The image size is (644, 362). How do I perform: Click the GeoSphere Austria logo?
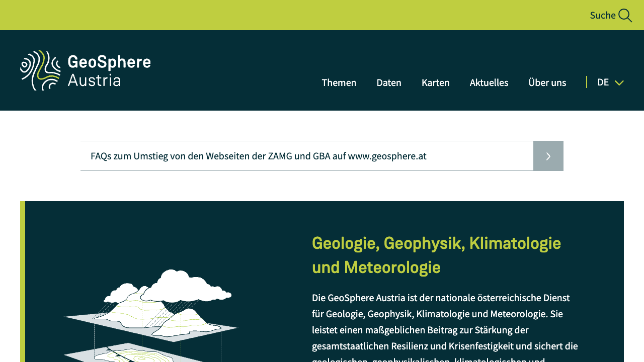(85, 70)
